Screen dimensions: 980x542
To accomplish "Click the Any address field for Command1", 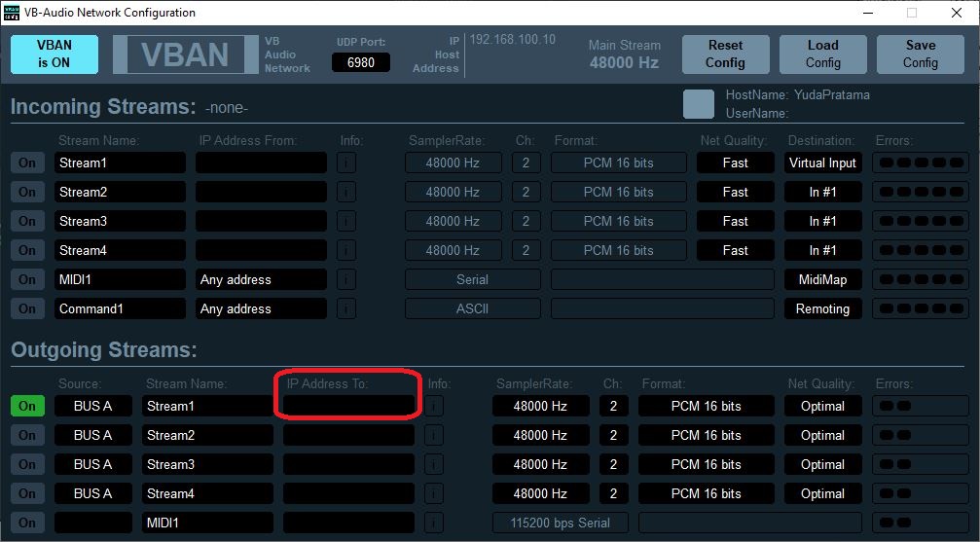I will coord(261,308).
